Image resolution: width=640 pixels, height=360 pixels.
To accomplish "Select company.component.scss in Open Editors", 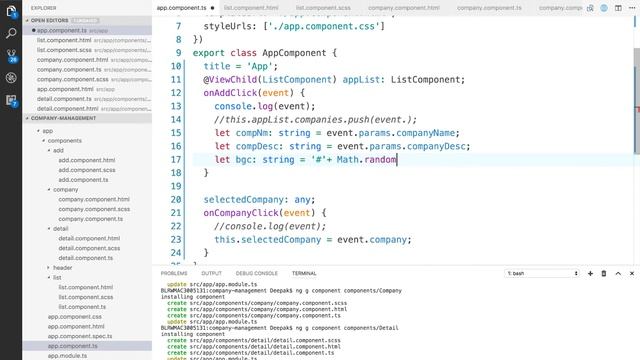I will tap(87, 80).
